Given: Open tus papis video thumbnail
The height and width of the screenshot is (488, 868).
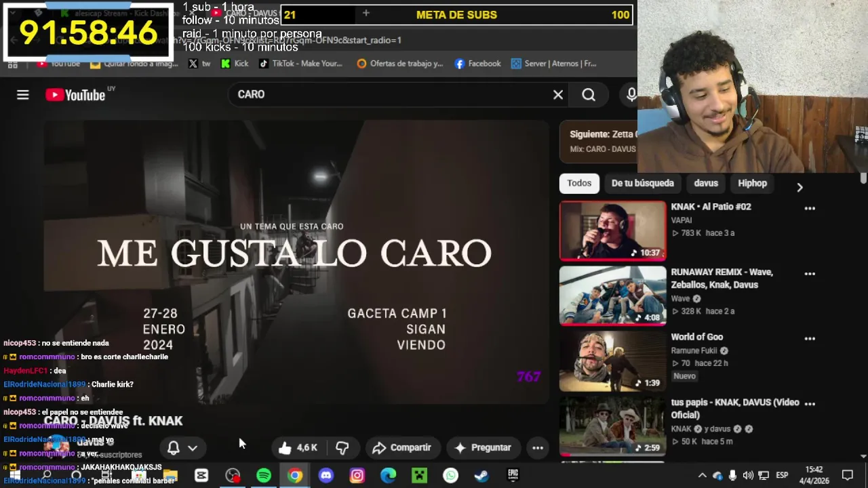Looking at the screenshot, I should point(613,426).
